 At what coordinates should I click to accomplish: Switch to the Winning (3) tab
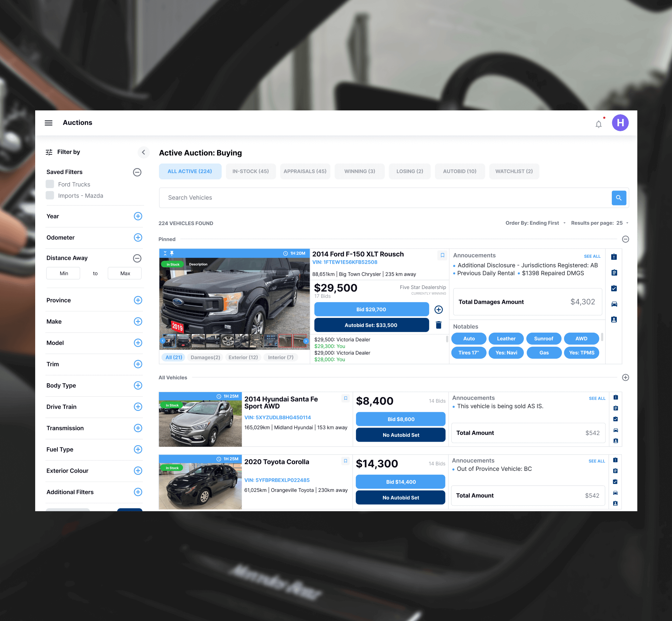click(x=359, y=171)
